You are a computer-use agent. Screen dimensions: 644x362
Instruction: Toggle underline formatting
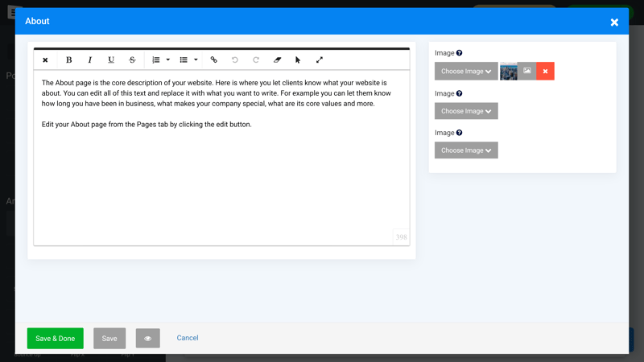[x=111, y=60]
